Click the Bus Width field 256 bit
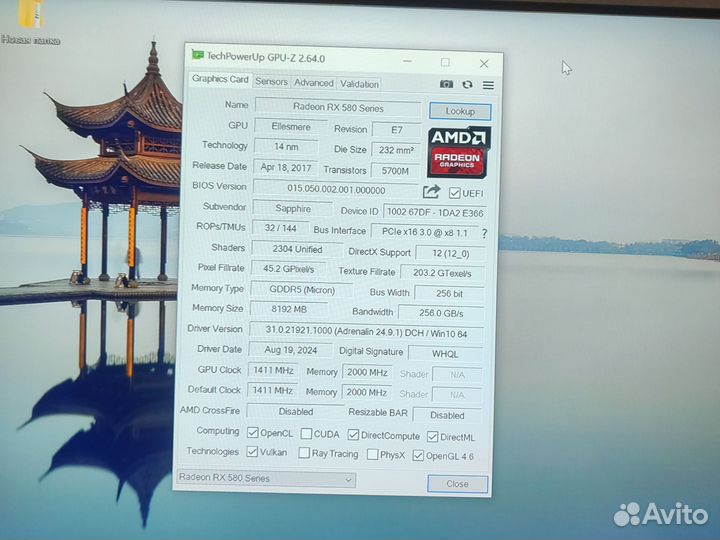This screenshot has width=720, height=540. (449, 293)
